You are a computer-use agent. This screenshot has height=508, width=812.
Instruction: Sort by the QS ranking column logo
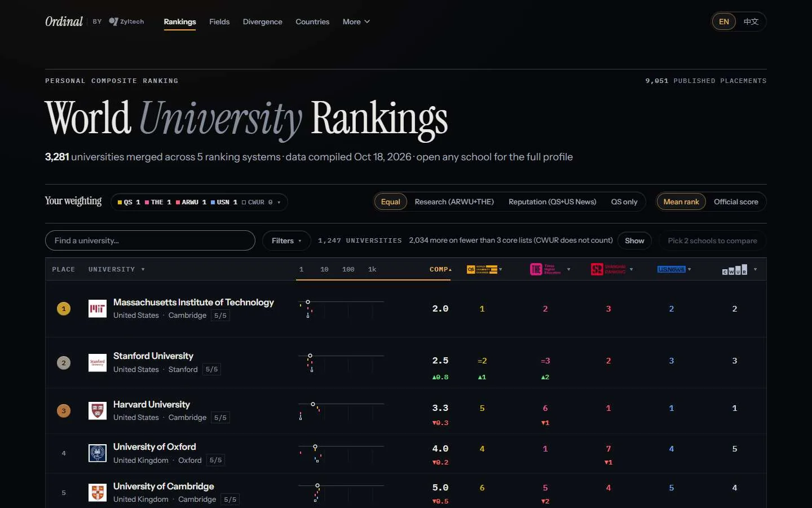coord(482,269)
